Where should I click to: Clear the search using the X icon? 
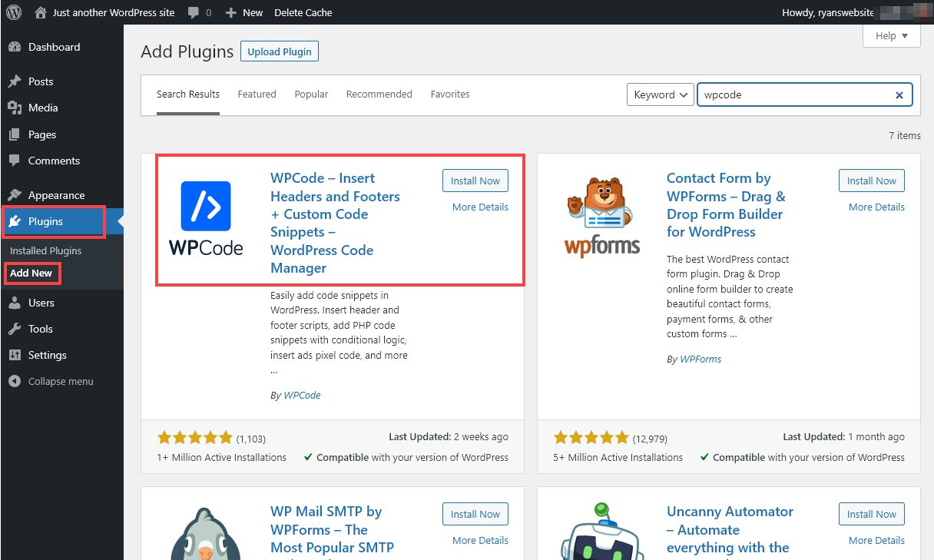click(x=899, y=94)
